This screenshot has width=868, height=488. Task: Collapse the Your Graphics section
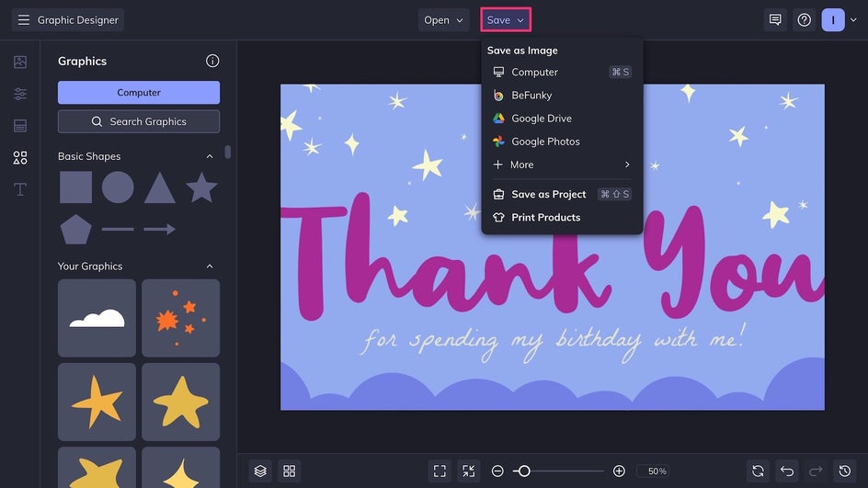point(210,267)
